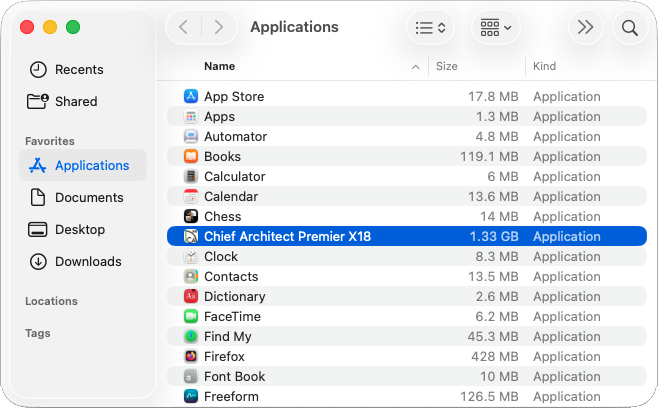Click the Chess app icon

click(x=191, y=216)
